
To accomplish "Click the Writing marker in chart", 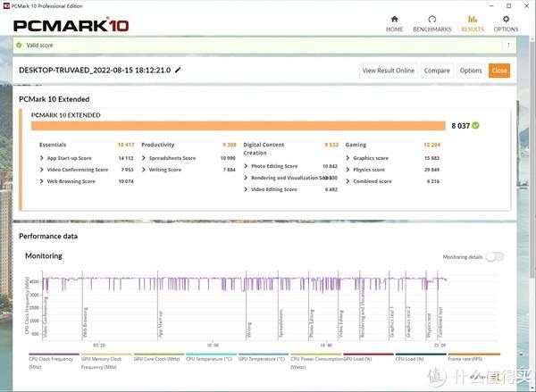I will point(249,329).
